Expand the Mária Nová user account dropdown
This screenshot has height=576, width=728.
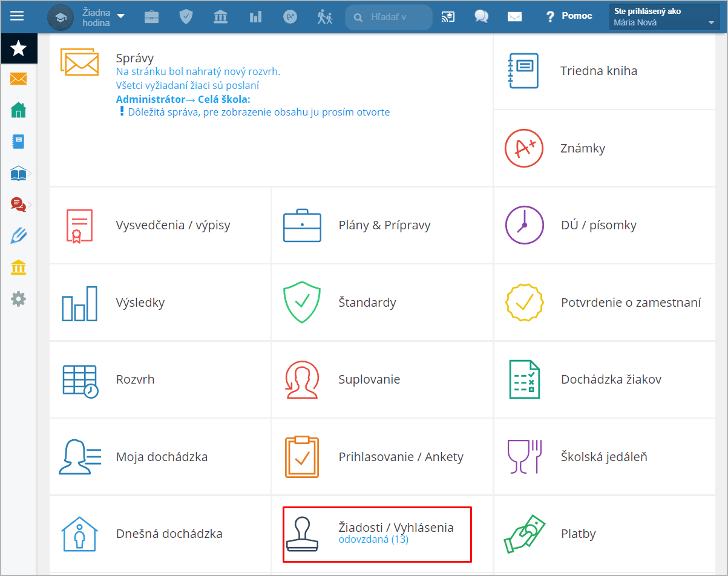tap(664, 18)
